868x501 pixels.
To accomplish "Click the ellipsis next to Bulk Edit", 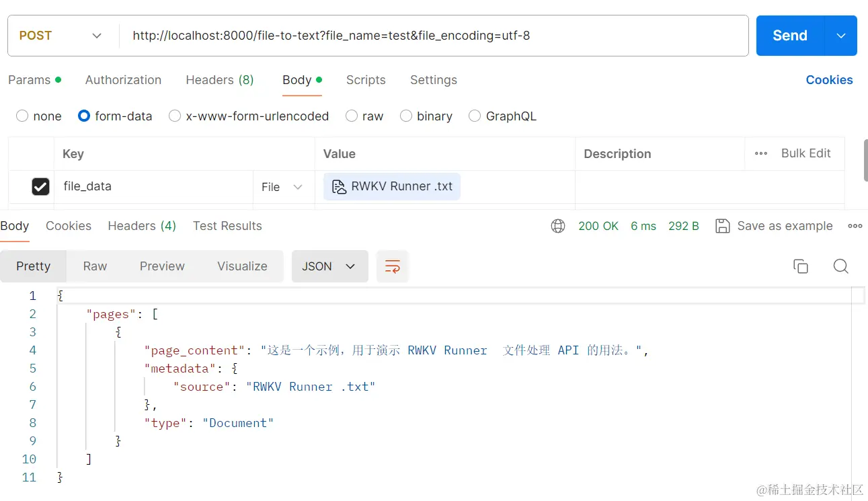I will (x=760, y=153).
